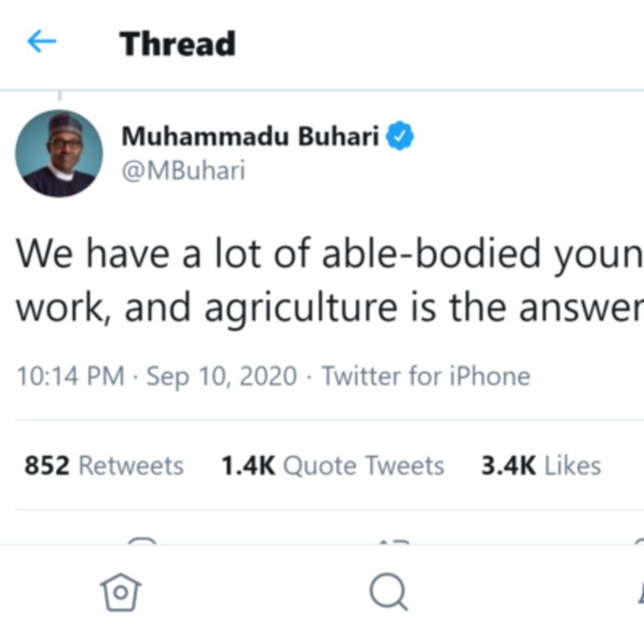
Task: Click the Muhammadu Buhari display name
Action: click(250, 137)
